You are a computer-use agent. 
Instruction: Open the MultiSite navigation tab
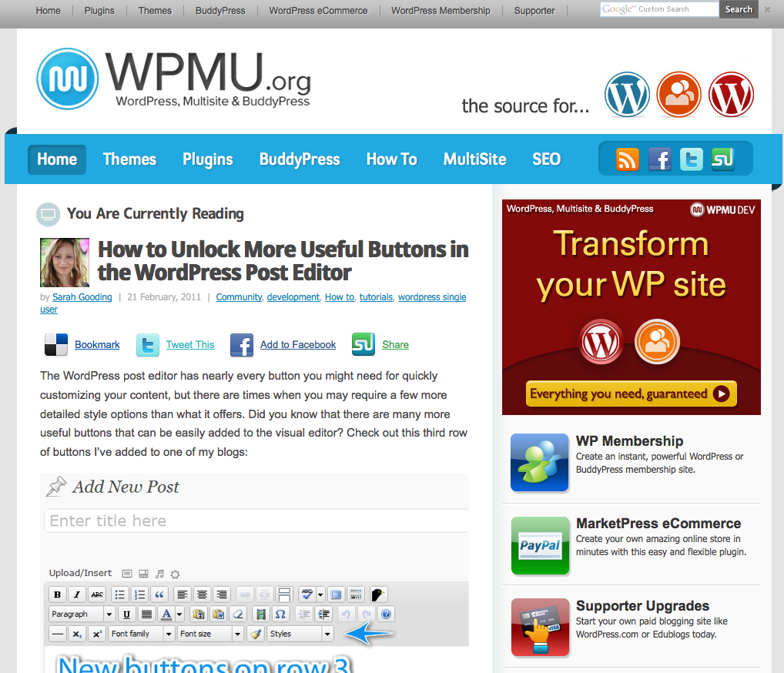click(474, 159)
